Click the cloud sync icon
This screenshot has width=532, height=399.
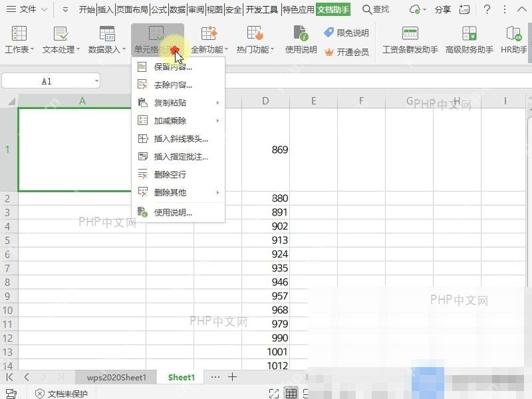click(414, 9)
